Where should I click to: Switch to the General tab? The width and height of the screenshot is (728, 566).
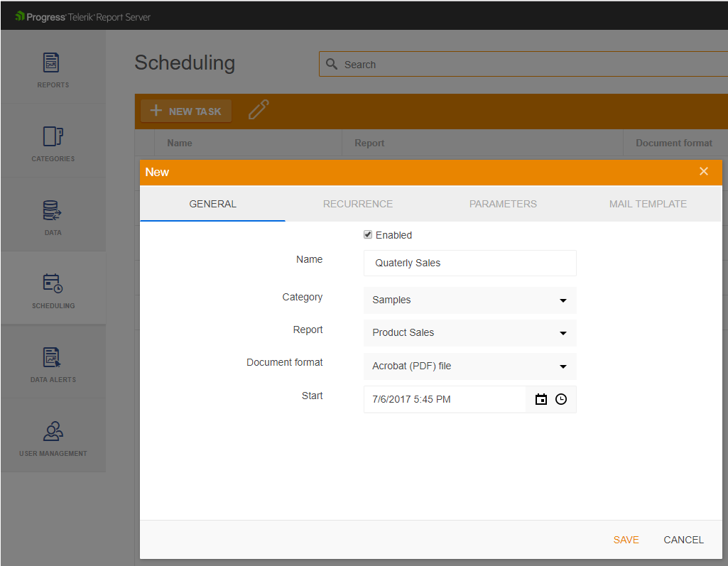click(x=212, y=204)
